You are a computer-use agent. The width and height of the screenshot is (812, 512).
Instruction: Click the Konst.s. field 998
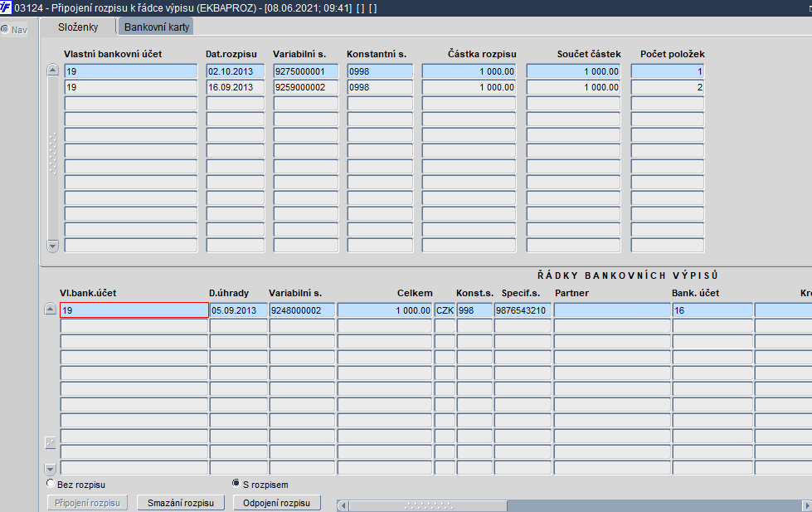click(x=475, y=310)
